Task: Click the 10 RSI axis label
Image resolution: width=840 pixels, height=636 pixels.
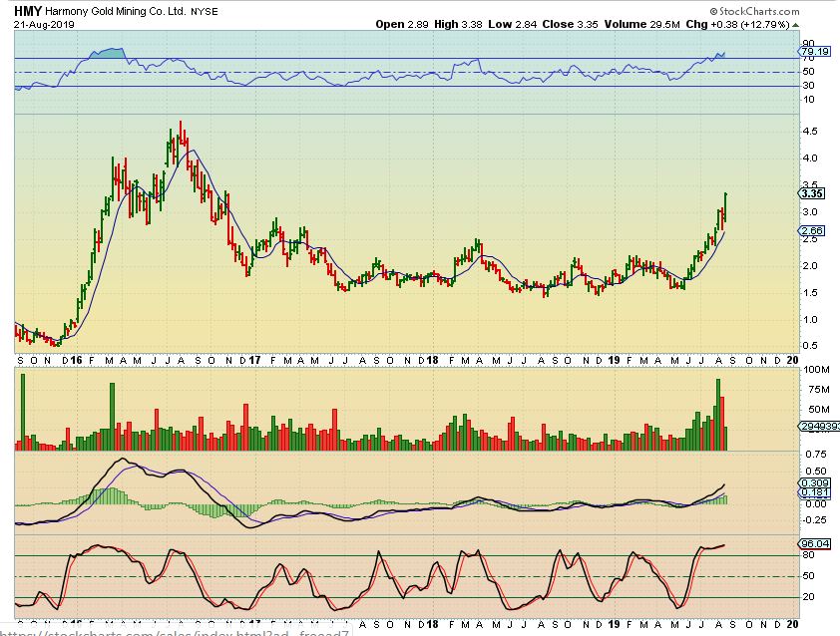Action: (x=808, y=100)
